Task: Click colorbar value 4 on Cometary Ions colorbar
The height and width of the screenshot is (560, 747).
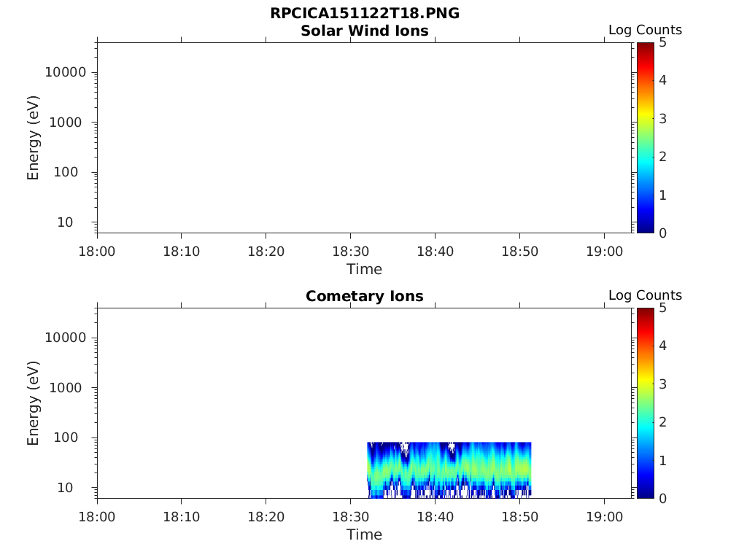Action: [662, 346]
